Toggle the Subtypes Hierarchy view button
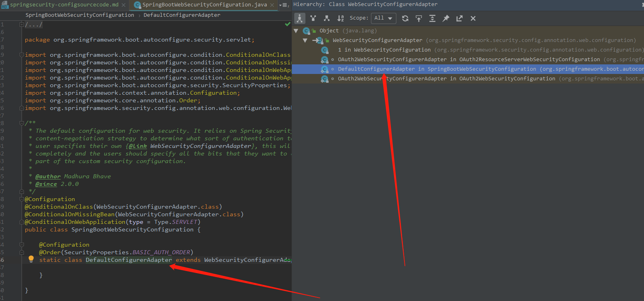Screen dimensions: 644x301 point(327,18)
